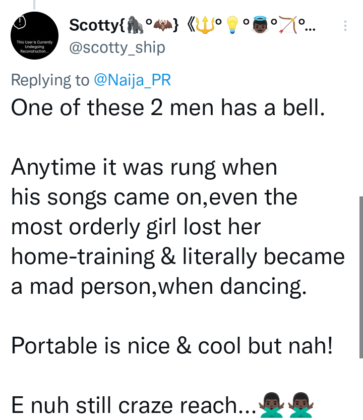Open the three-dot more options menu
Viewport: 363px width, 420px height.
pos(345,26)
